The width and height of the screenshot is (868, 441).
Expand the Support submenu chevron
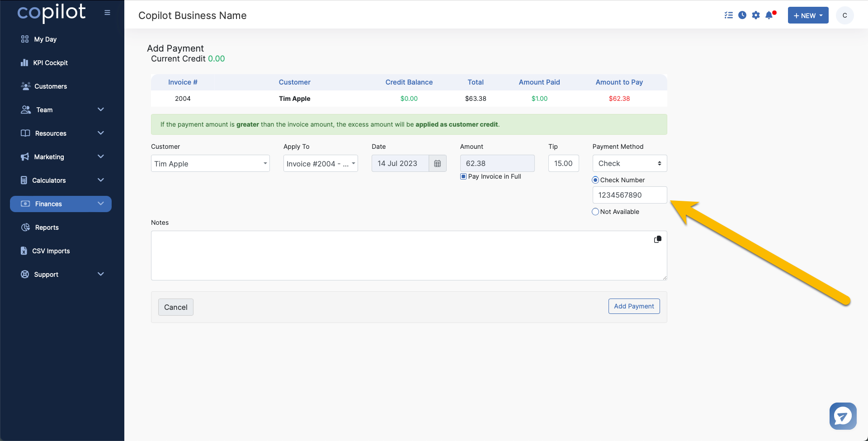click(x=101, y=274)
